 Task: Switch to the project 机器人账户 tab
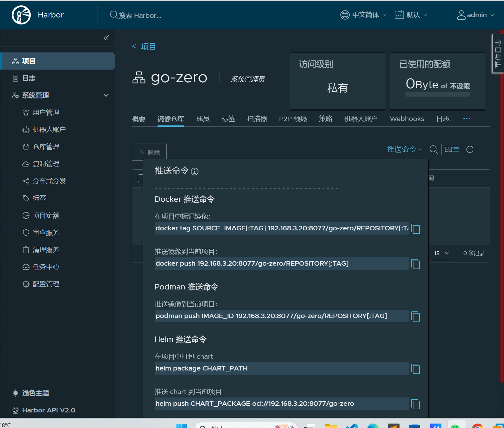(x=361, y=119)
